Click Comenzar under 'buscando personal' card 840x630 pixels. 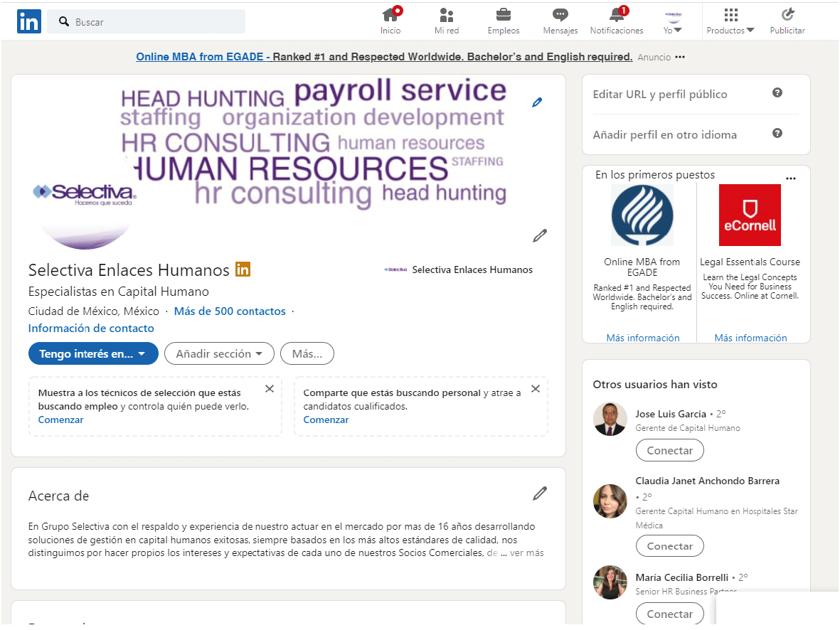(x=326, y=420)
